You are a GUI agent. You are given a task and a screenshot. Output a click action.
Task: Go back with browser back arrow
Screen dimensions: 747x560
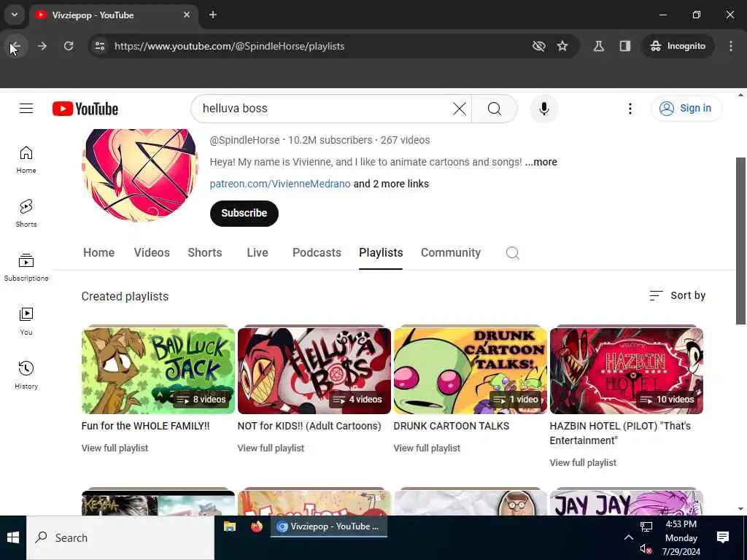pos(15,46)
